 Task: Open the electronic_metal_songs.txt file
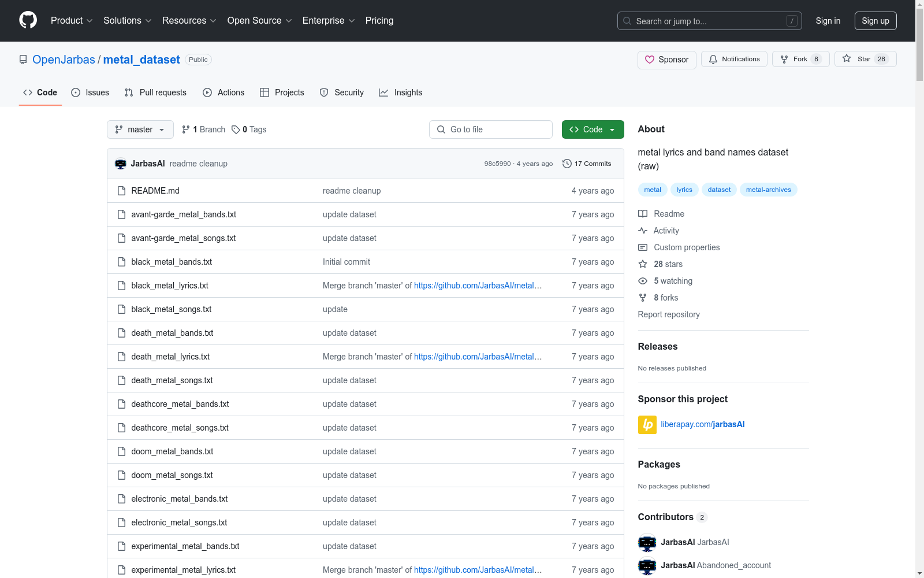pos(179,523)
